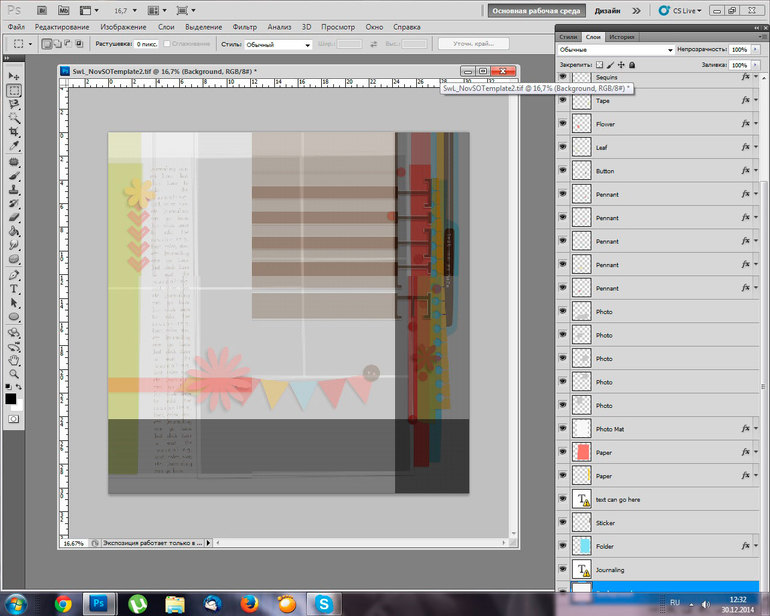This screenshot has height=616, width=770.
Task: Select the Crop tool
Action: point(14,132)
